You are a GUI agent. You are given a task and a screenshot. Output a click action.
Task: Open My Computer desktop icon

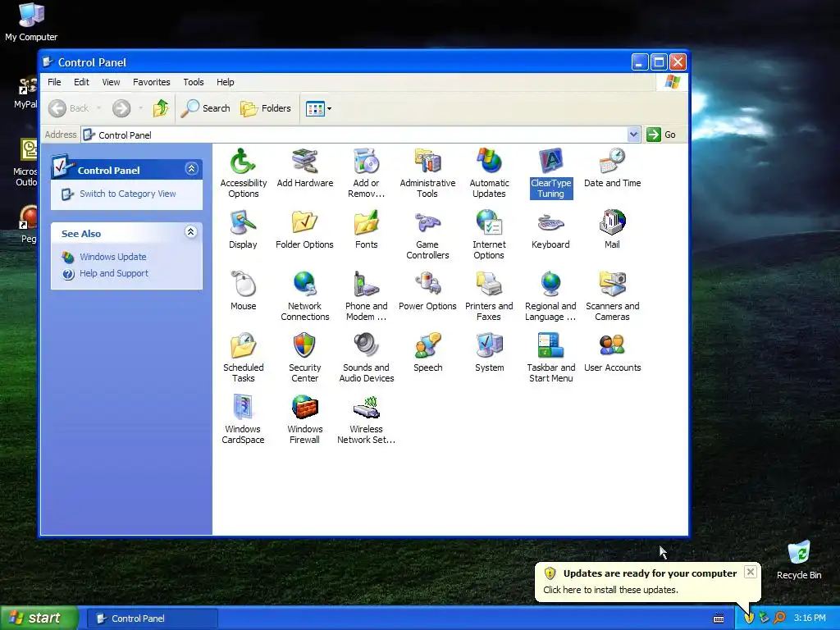[31, 22]
